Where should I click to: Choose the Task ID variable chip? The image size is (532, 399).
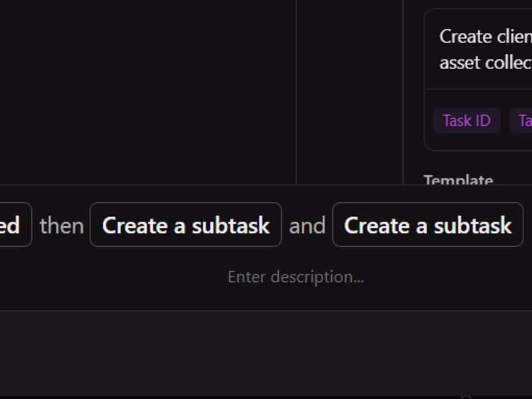[x=466, y=120]
